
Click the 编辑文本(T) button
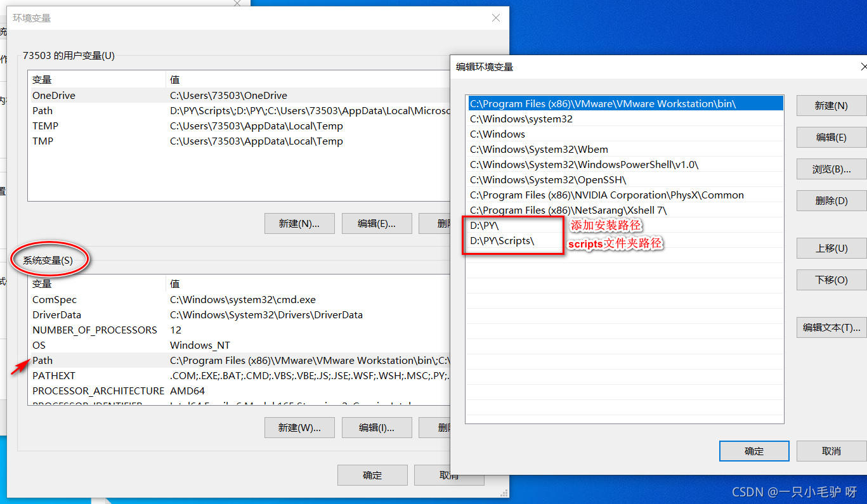coord(831,327)
